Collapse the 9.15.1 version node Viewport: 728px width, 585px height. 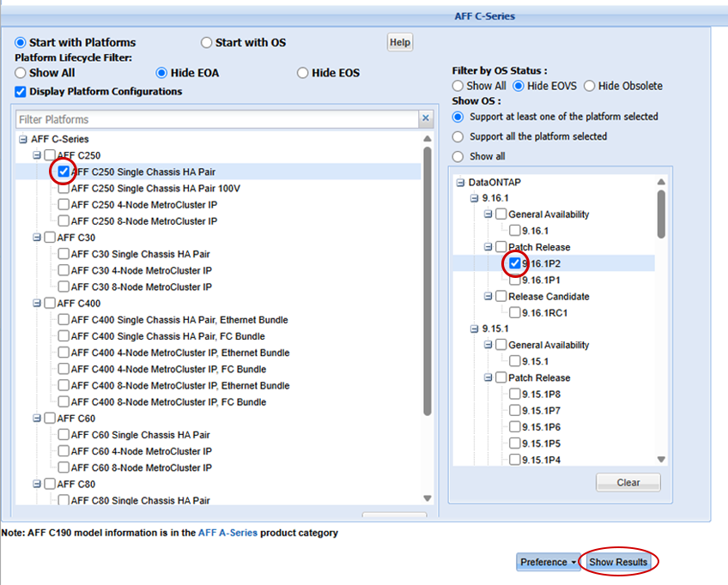click(x=474, y=329)
